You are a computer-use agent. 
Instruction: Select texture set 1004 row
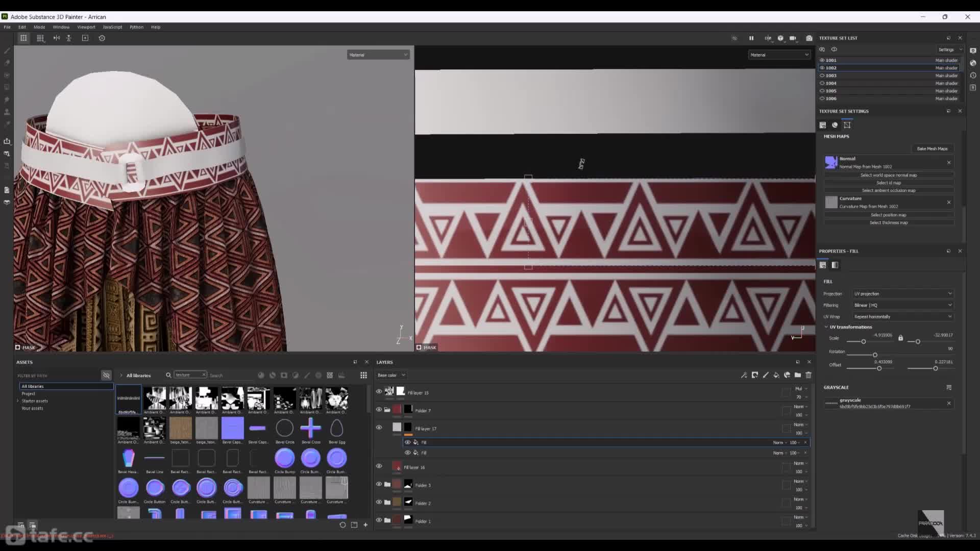tap(889, 83)
